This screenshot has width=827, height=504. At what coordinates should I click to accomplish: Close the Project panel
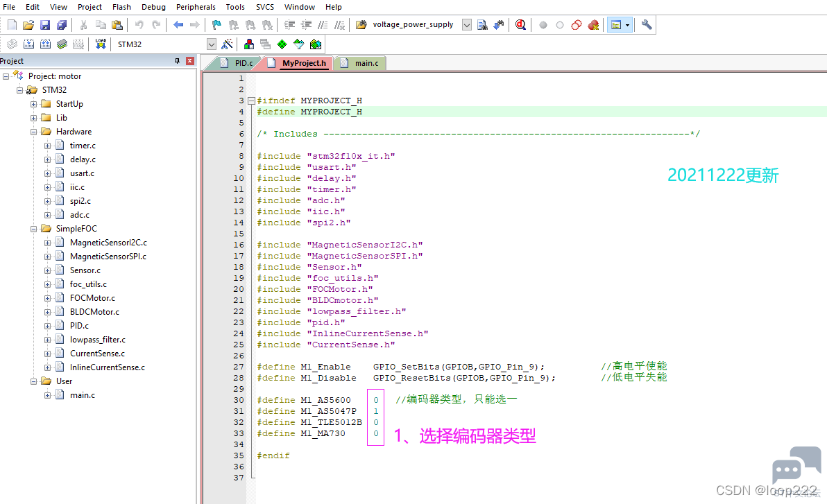click(190, 61)
